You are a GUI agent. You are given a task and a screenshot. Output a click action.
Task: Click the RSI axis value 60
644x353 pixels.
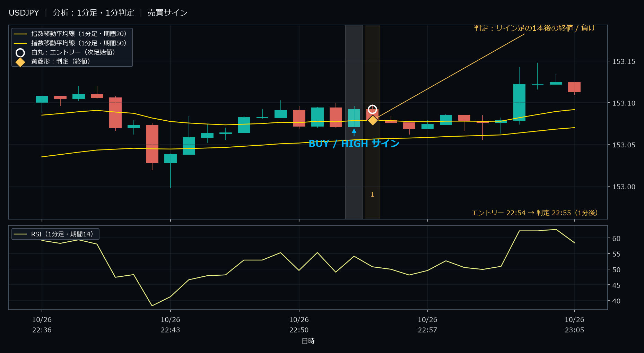pyautogui.click(x=616, y=238)
